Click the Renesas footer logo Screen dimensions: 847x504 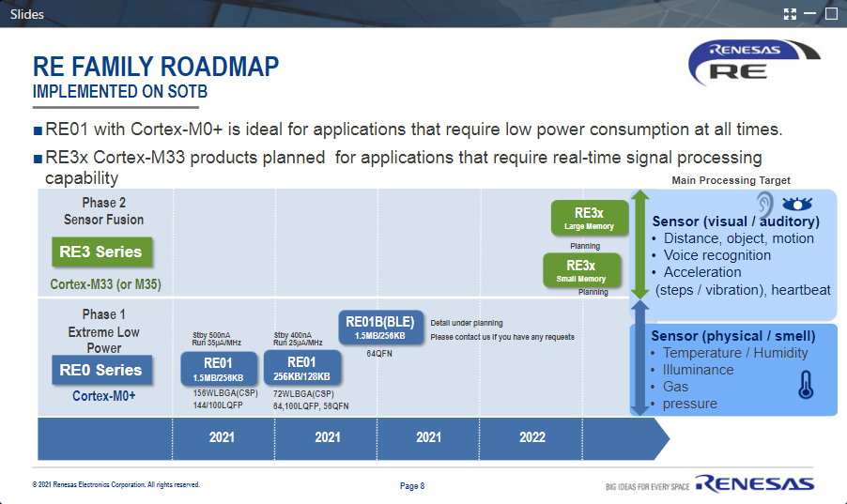click(x=754, y=483)
